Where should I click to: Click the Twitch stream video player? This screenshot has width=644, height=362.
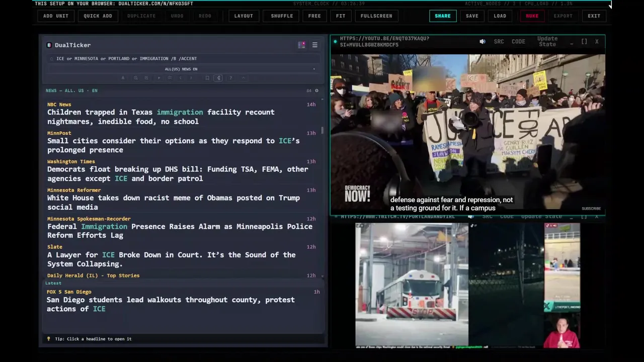pyautogui.click(x=467, y=286)
